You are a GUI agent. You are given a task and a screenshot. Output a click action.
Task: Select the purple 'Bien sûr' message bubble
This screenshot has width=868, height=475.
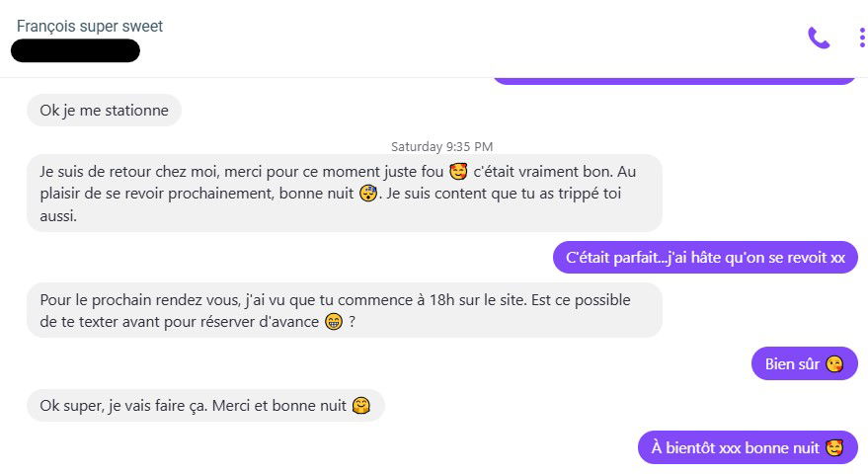(x=805, y=363)
